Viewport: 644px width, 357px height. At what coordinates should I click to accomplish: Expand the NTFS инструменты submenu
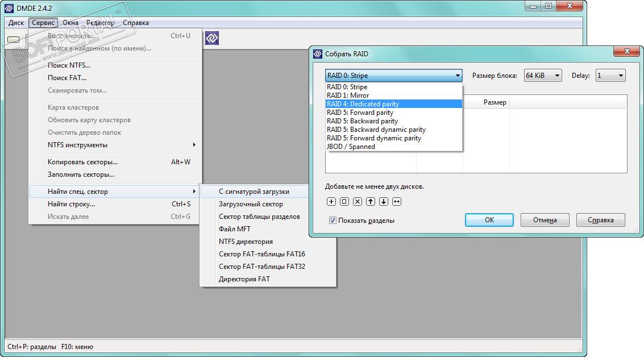click(115, 145)
